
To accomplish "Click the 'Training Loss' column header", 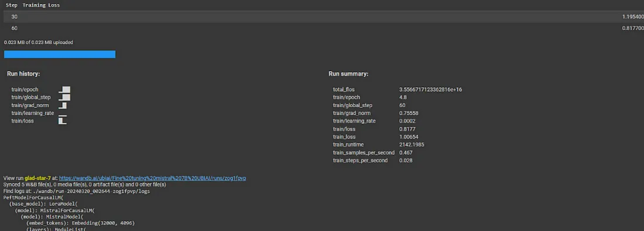I will pyautogui.click(x=41, y=5).
